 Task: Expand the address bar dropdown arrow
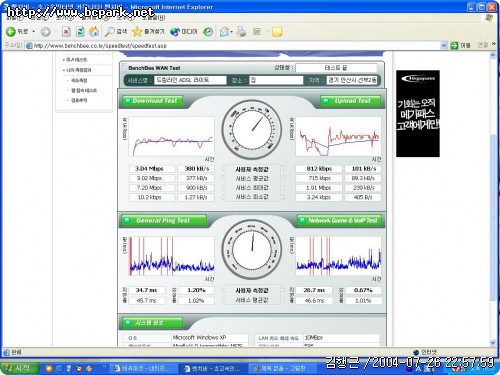point(444,45)
